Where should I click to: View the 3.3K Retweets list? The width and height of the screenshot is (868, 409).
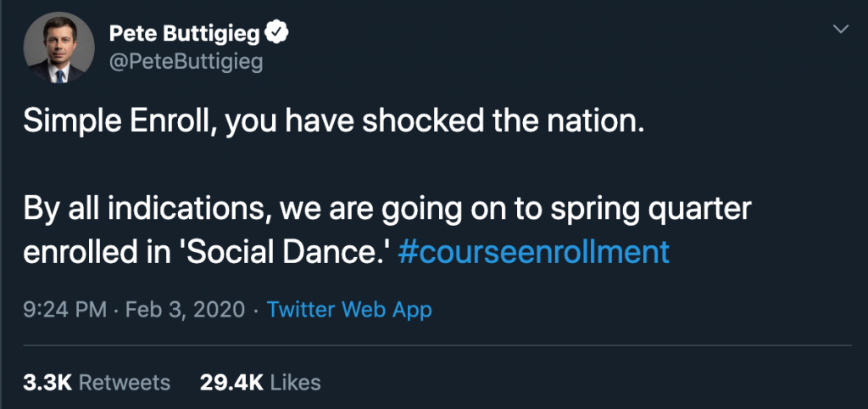96,383
